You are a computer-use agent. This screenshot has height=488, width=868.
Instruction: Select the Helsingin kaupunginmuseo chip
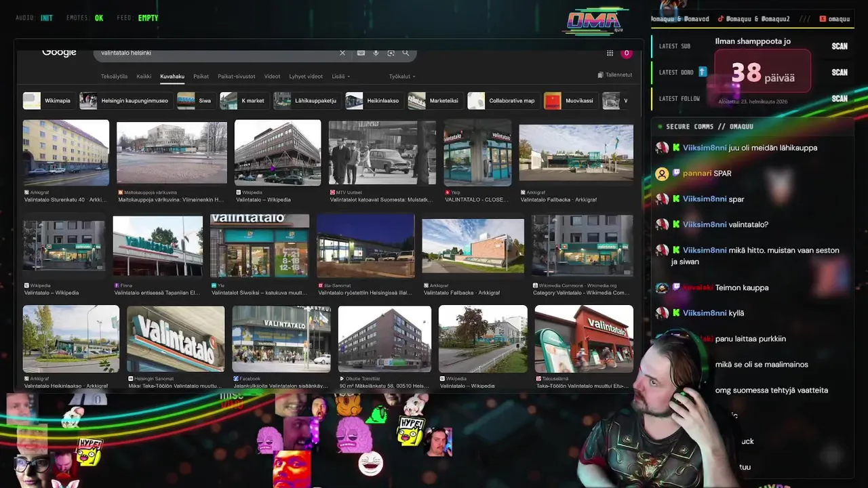[x=125, y=101]
